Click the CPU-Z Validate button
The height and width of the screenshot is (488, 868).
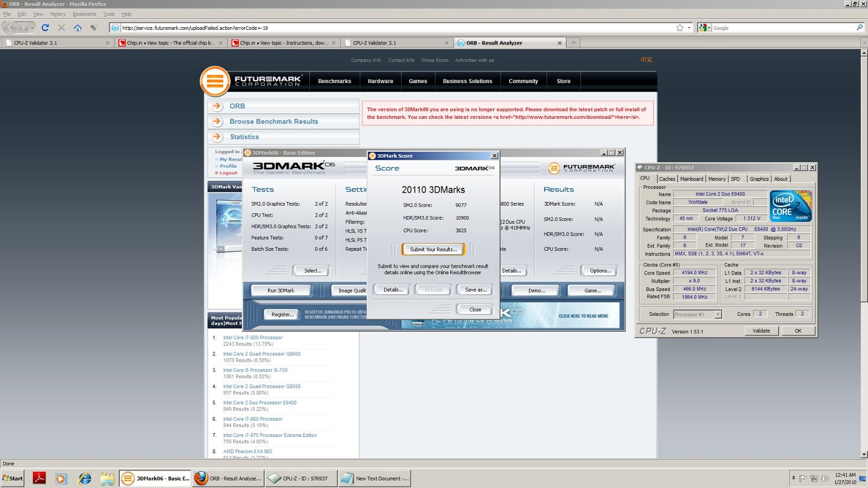(x=761, y=331)
